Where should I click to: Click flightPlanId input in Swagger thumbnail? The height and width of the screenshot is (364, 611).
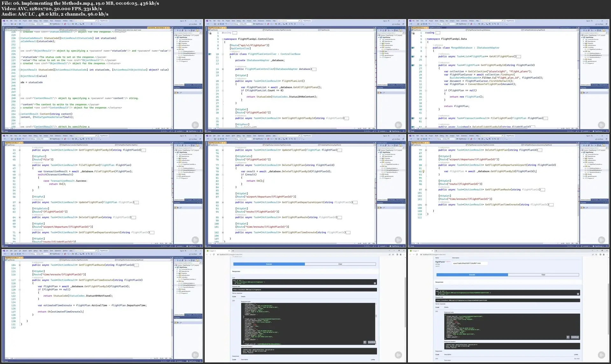tap(470, 263)
